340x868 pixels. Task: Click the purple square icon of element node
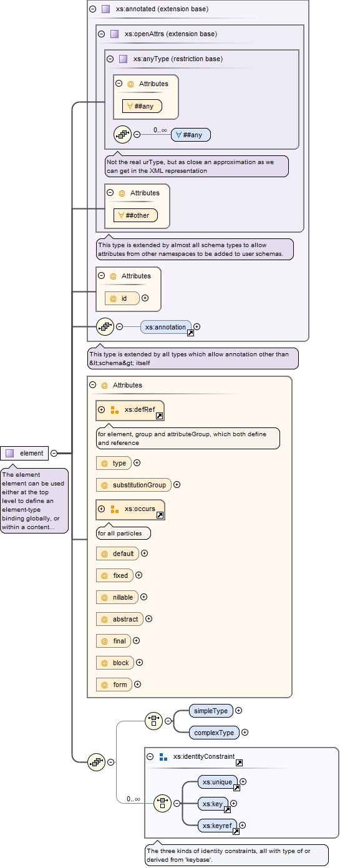[x=10, y=453]
